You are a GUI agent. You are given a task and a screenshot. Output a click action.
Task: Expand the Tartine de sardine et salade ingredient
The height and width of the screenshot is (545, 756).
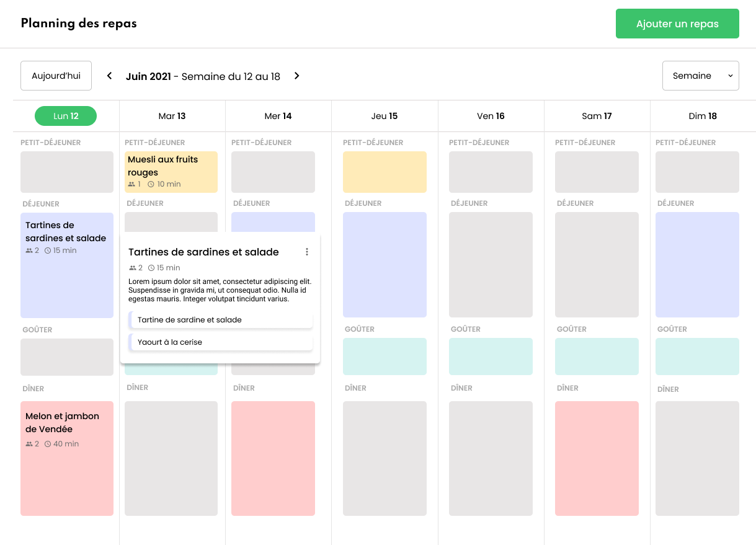[220, 319]
